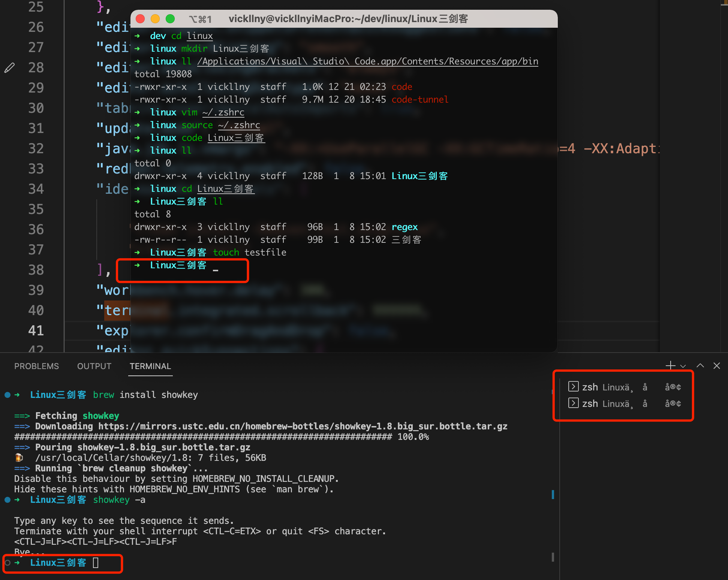The image size is (728, 580).
Task: Click line number 38 in the editor gutter
Action: point(36,270)
